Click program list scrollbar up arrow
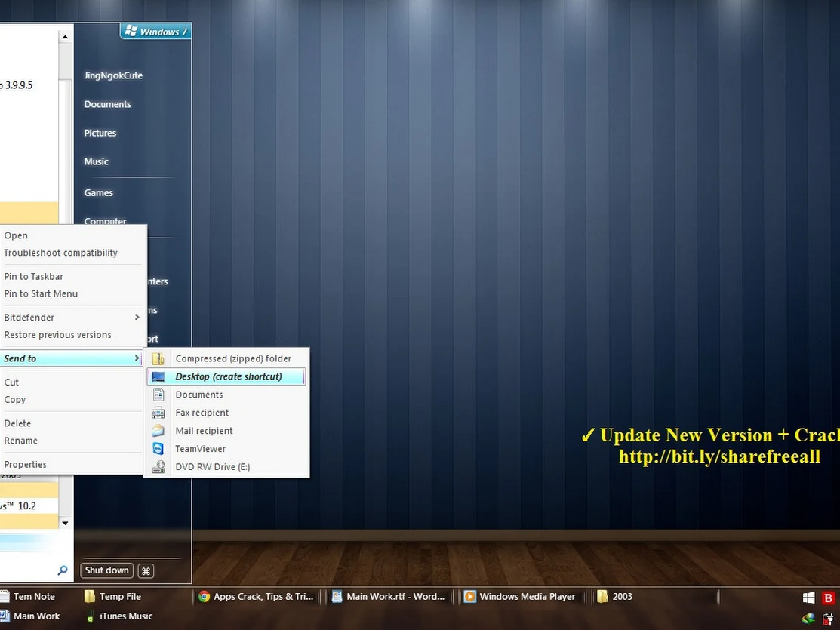 65,37
